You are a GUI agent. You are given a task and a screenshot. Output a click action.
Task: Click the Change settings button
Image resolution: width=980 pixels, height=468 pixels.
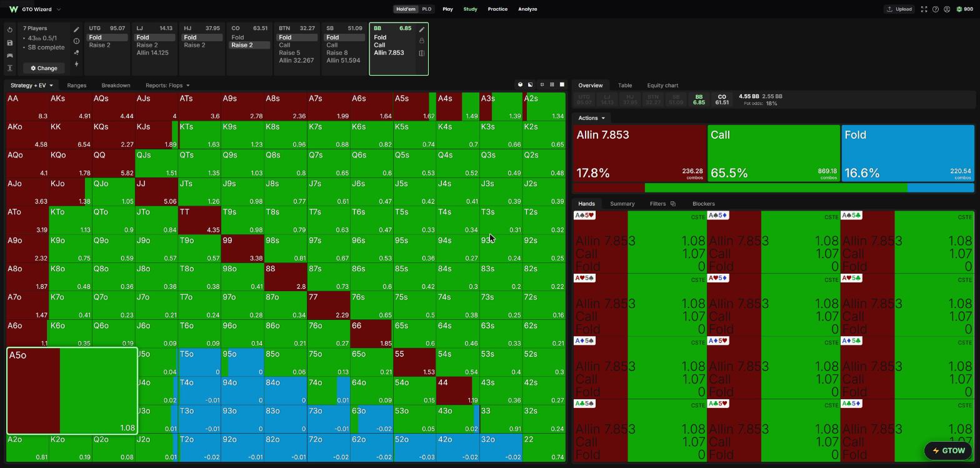tap(44, 68)
